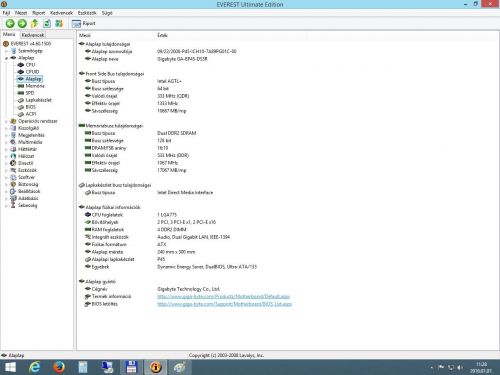This screenshot has width=500, height=375.
Task: Select DirectX in the tree
Action: pyautogui.click(x=25, y=163)
